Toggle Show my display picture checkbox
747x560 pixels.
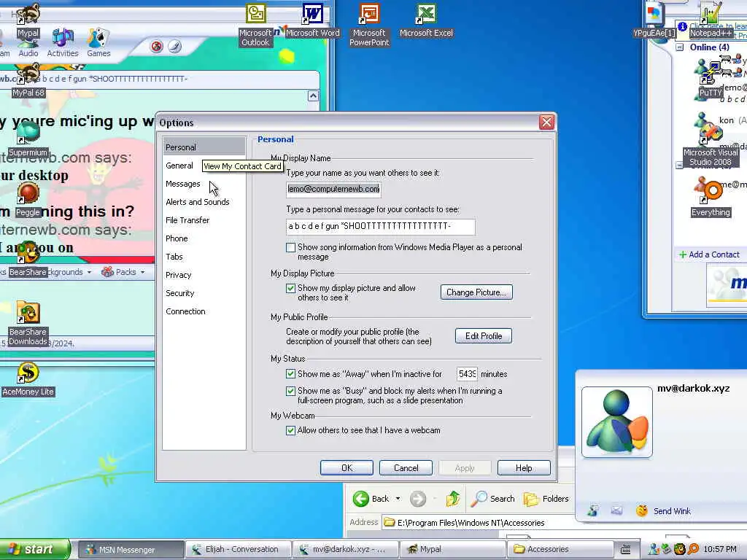click(290, 288)
